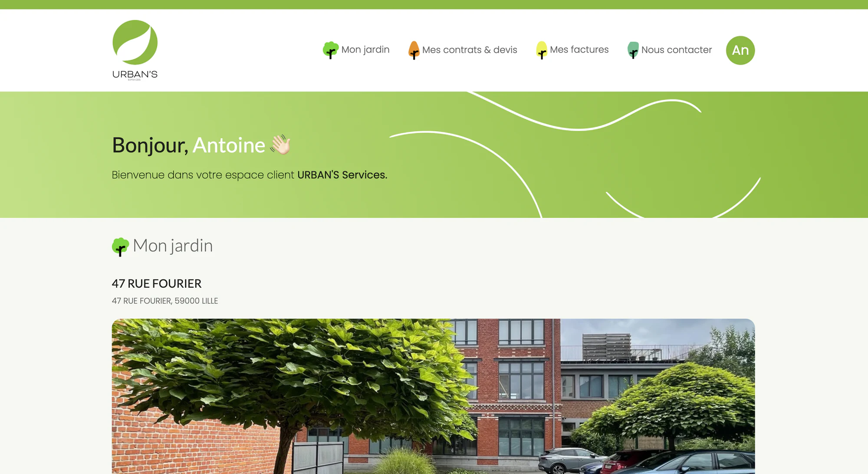Open the An user avatar menu

pos(740,50)
